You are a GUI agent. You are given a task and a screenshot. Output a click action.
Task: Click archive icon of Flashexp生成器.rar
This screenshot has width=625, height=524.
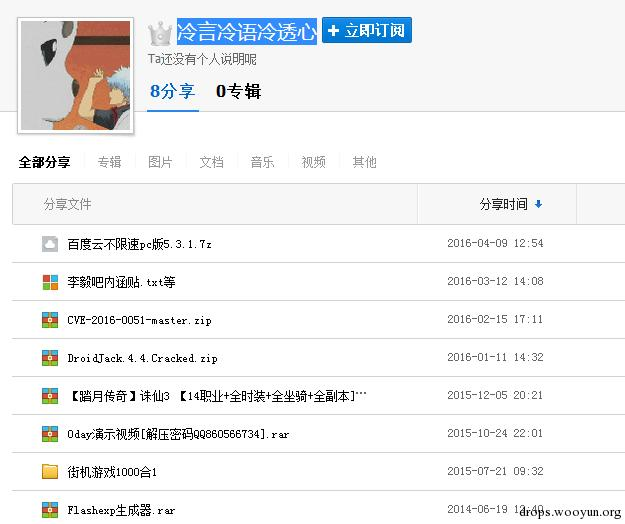[50, 510]
